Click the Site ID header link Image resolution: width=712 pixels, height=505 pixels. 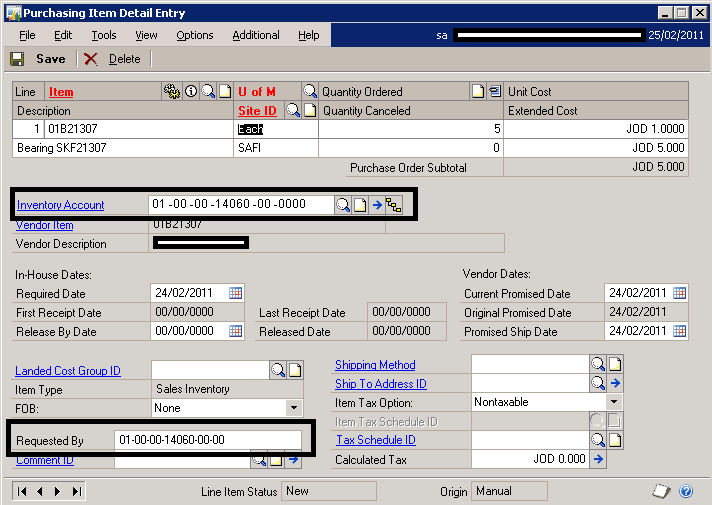257,111
